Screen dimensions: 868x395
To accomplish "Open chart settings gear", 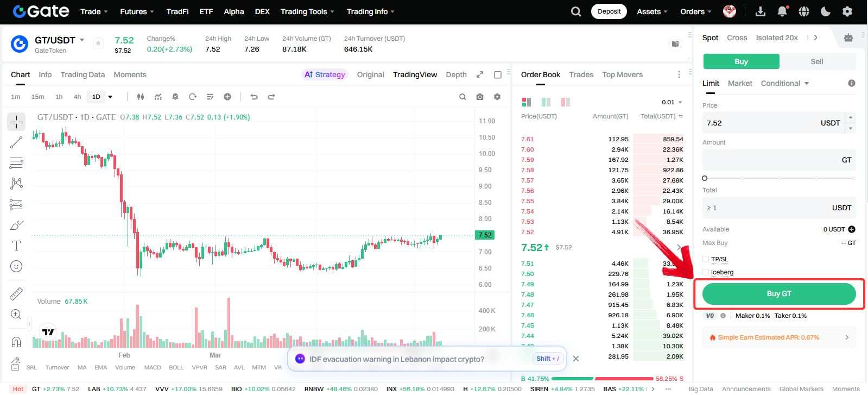I will tap(497, 97).
